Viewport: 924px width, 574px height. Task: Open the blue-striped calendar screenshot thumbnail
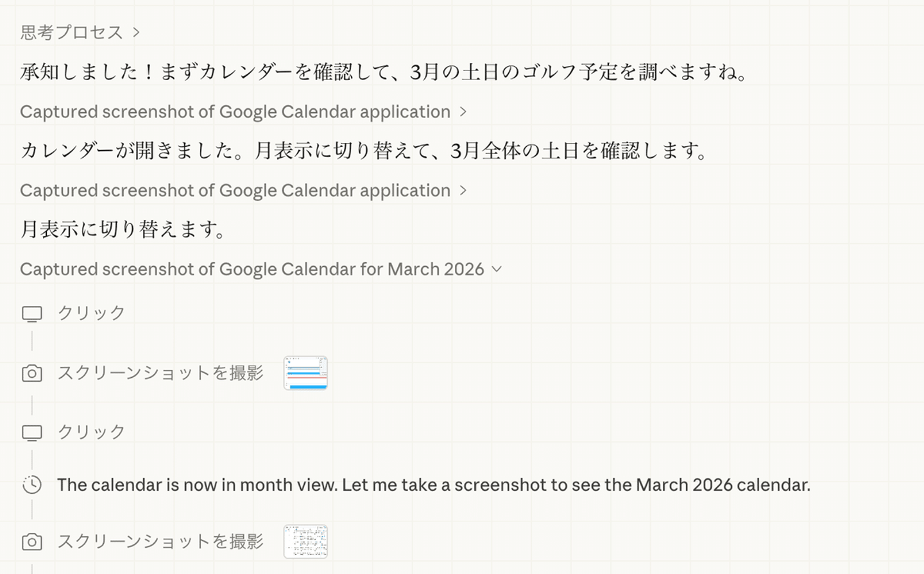[305, 373]
